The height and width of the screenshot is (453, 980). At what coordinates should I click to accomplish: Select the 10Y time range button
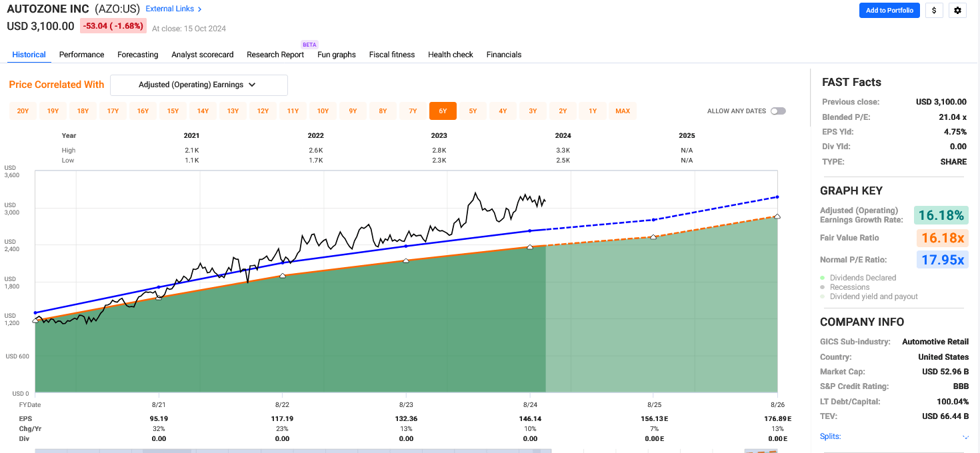tap(323, 111)
